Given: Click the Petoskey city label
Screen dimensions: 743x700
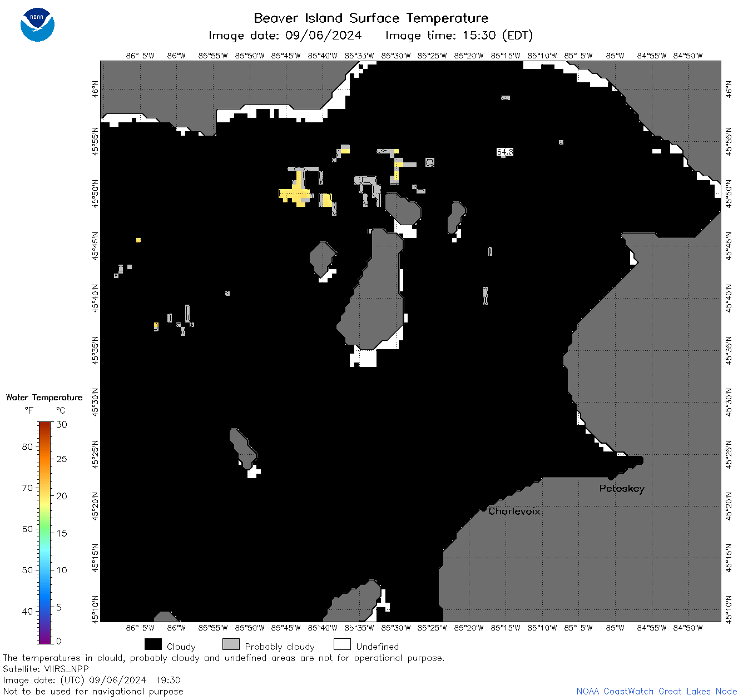Looking at the screenshot, I should (x=622, y=489).
